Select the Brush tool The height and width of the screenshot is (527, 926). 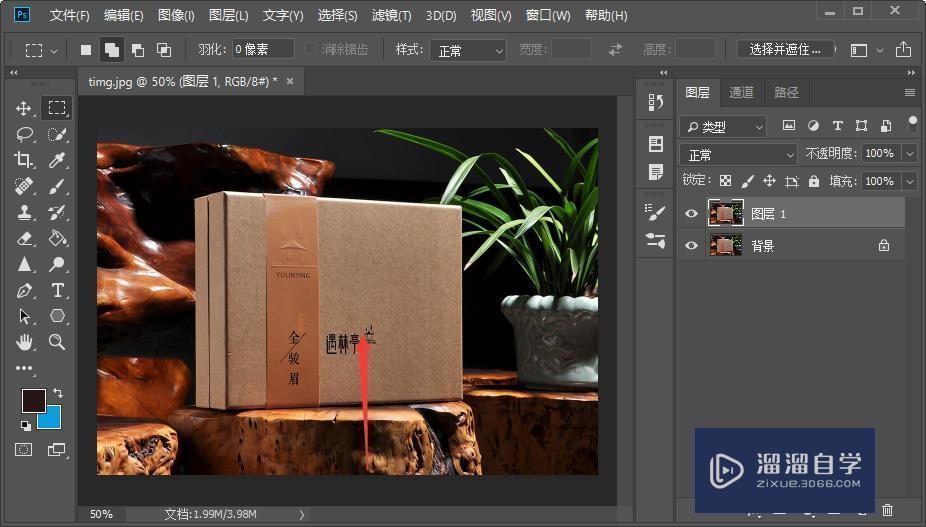click(x=57, y=186)
